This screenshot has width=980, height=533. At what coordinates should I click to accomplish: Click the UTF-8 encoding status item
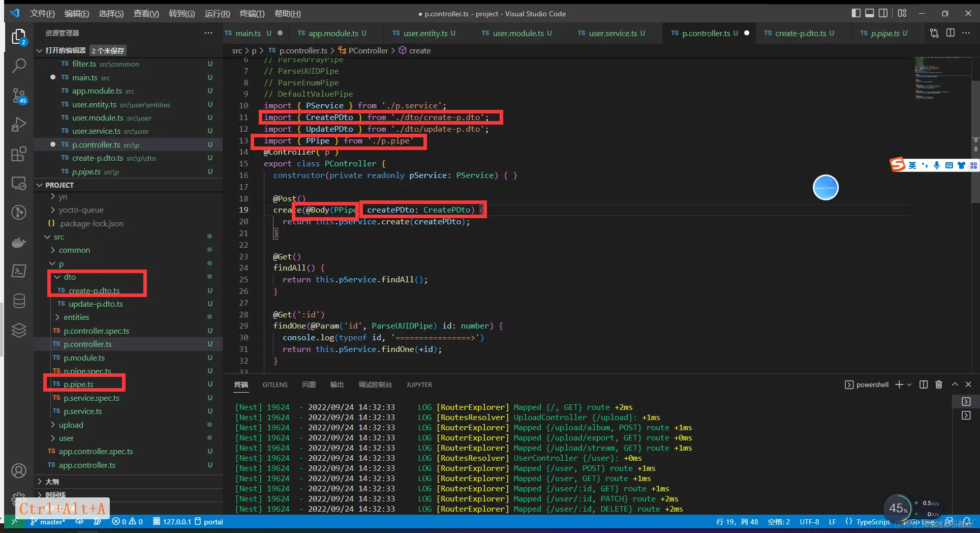pyautogui.click(x=809, y=521)
